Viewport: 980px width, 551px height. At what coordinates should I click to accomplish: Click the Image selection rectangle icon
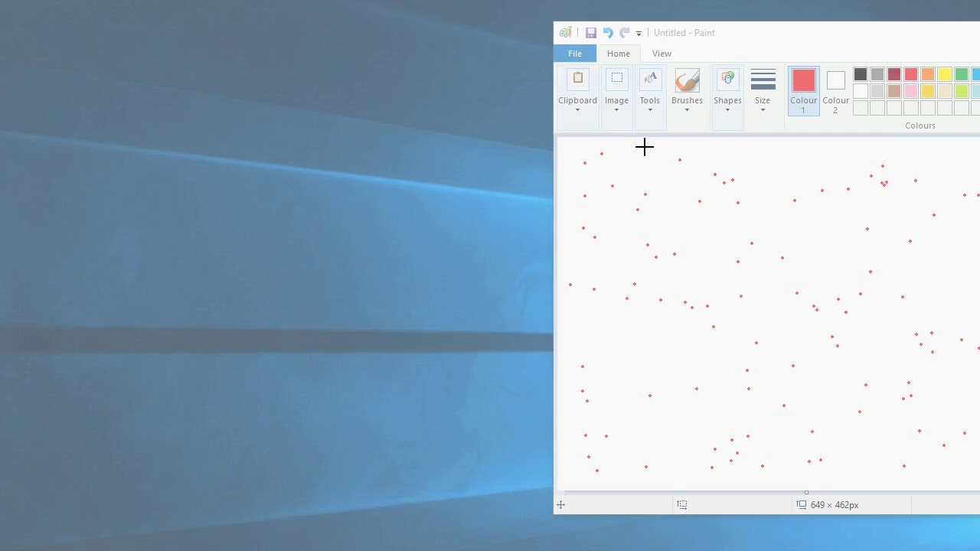[x=616, y=80]
